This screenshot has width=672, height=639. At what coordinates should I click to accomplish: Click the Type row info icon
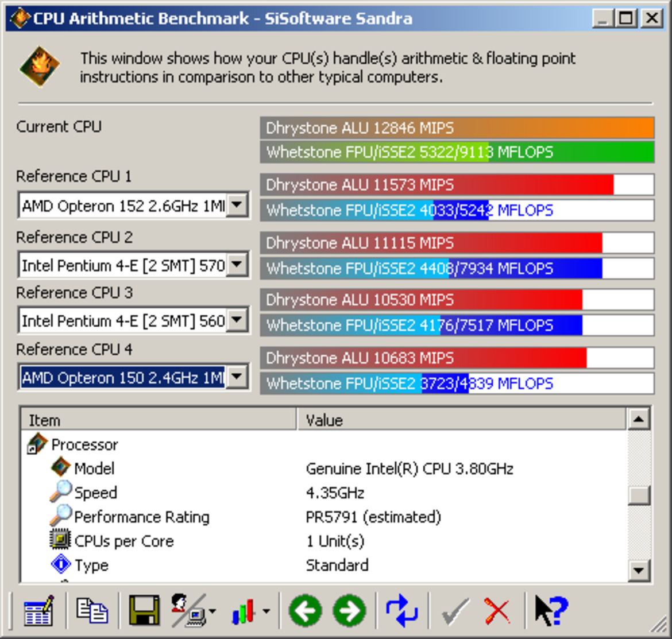point(61,564)
